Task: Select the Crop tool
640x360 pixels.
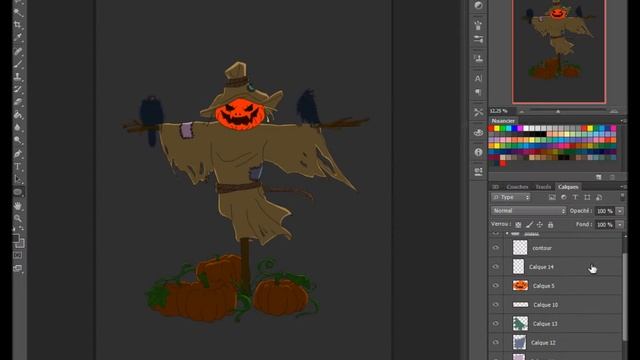Action: click(18, 25)
